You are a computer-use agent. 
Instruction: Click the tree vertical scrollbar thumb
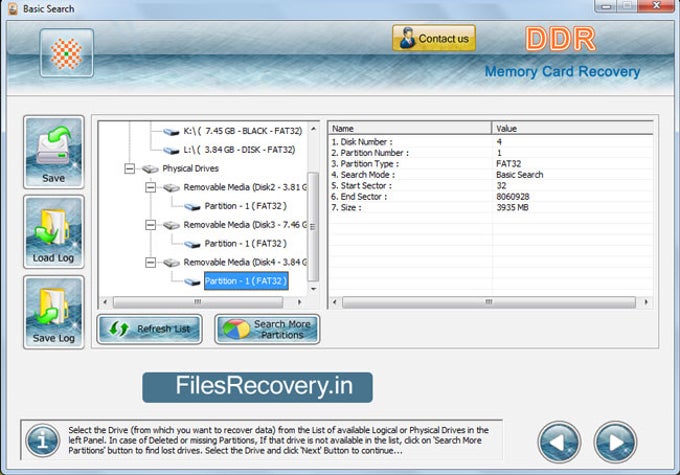313,226
